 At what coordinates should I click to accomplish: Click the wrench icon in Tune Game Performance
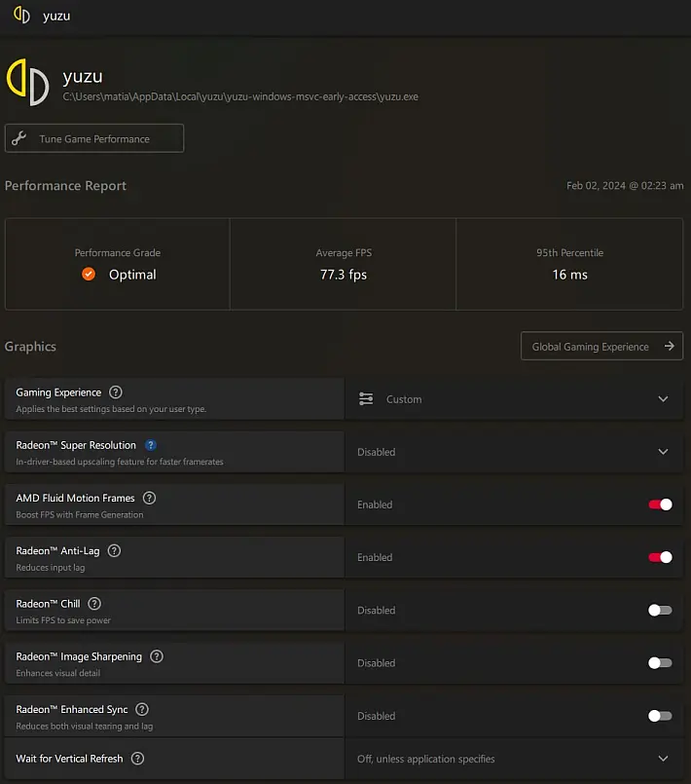pos(19,138)
